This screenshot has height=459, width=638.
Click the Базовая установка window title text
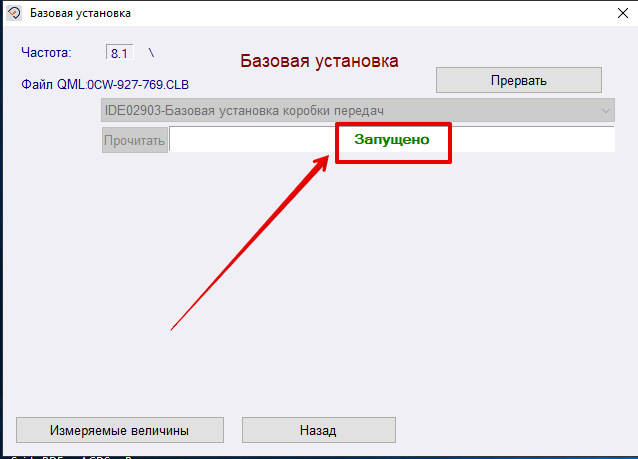80,13
